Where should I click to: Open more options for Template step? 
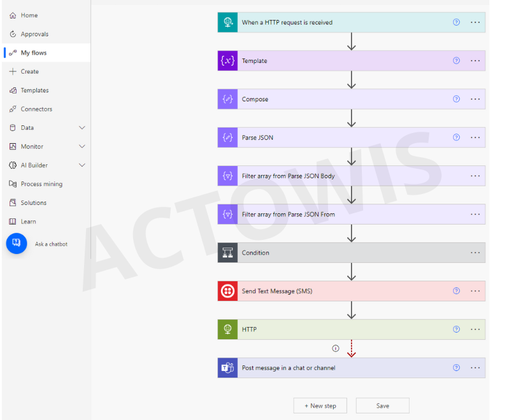(x=475, y=60)
